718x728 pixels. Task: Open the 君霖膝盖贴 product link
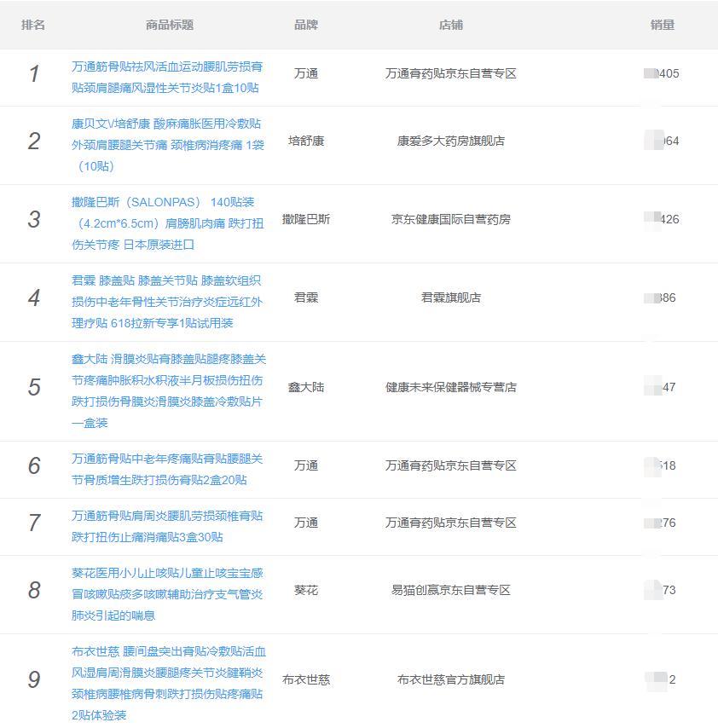pos(167,298)
